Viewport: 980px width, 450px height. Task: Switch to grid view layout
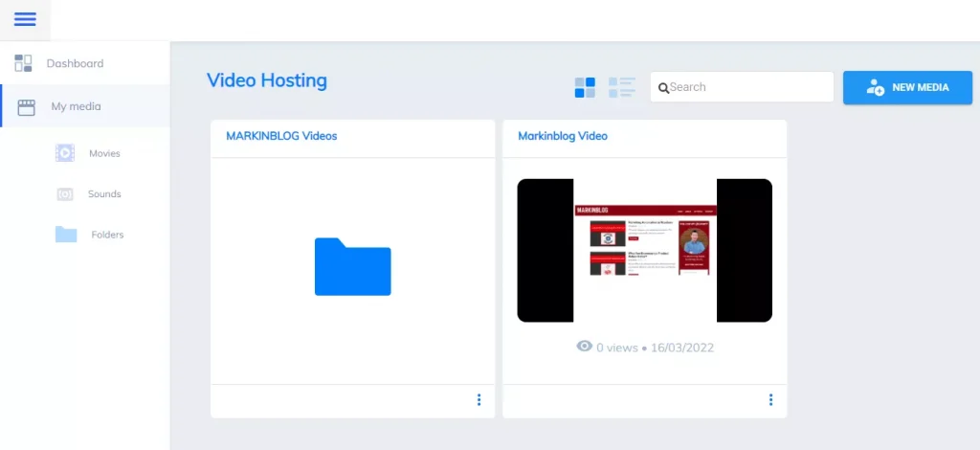pyautogui.click(x=585, y=87)
